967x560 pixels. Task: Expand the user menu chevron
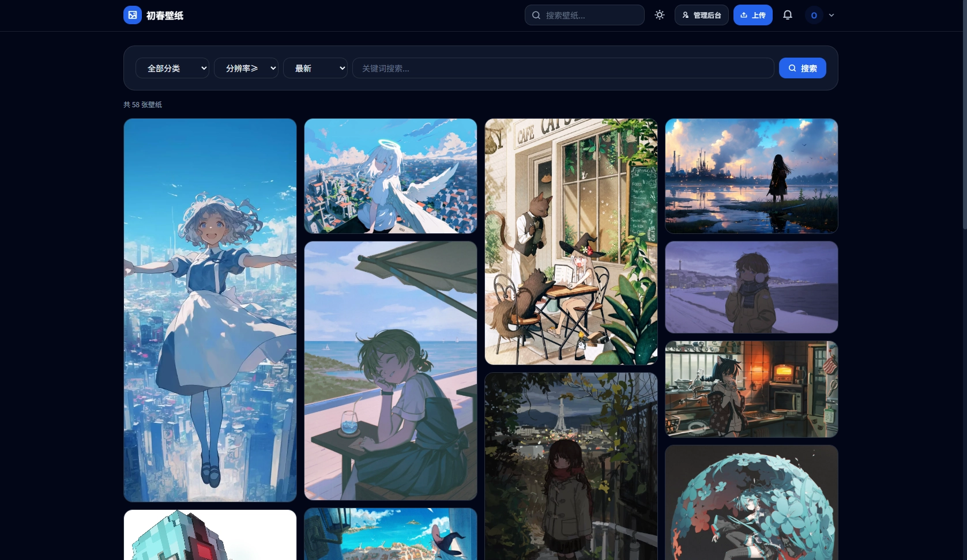831,15
